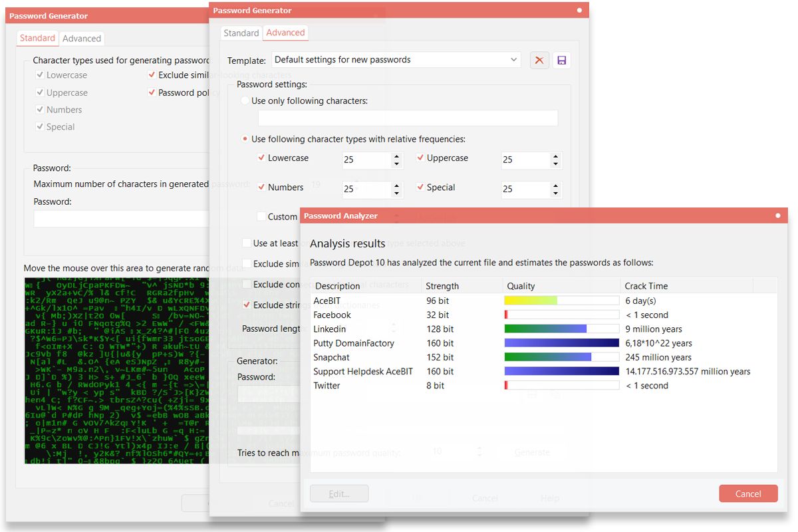Select 'Use only following characters' radio button
This screenshot has width=798, height=532.
coord(245,100)
